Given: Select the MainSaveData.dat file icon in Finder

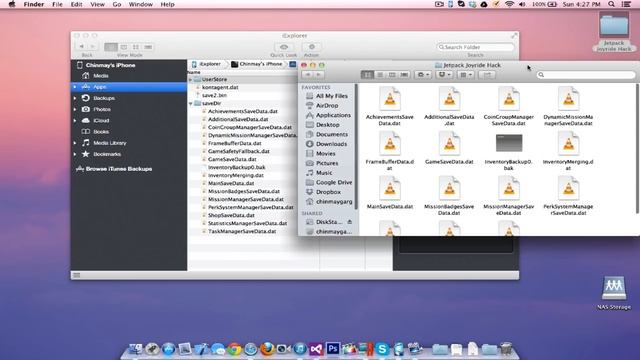Looking at the screenshot, I should 389,189.
